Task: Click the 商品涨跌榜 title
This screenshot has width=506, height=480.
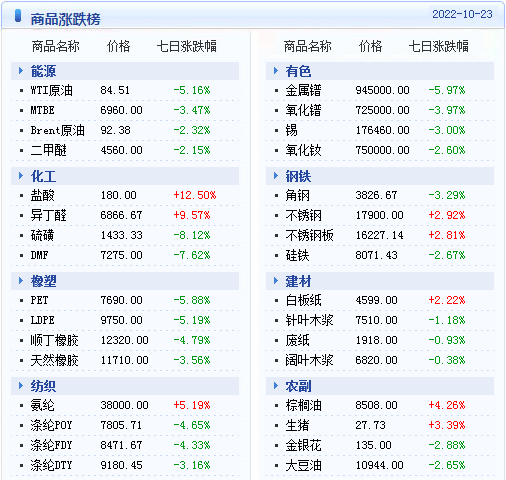Action: [x=65, y=19]
